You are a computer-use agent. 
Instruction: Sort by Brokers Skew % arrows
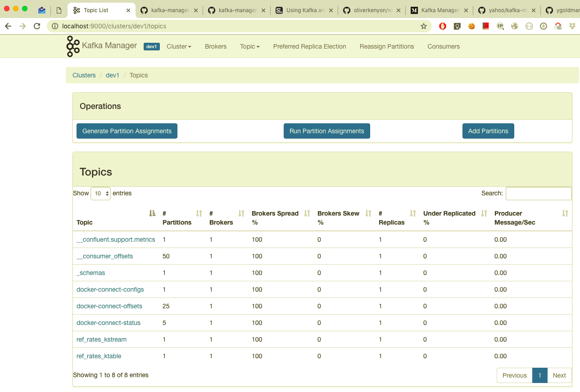click(x=368, y=213)
